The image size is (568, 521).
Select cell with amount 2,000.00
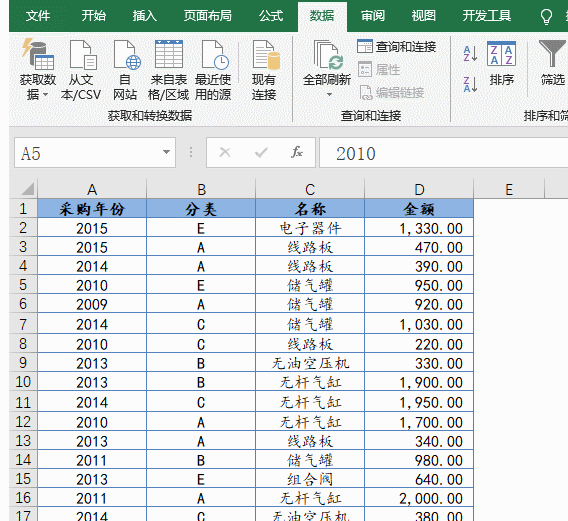click(x=419, y=497)
